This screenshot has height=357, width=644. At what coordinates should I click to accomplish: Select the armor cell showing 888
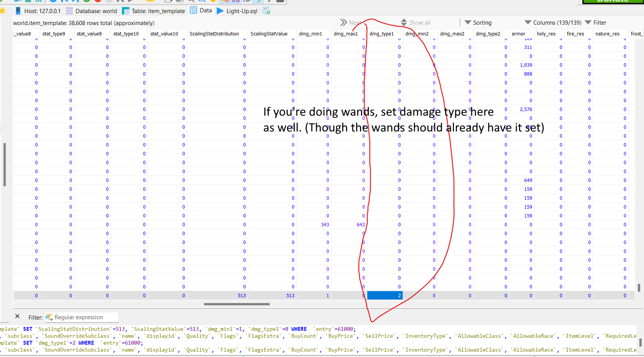pos(522,74)
